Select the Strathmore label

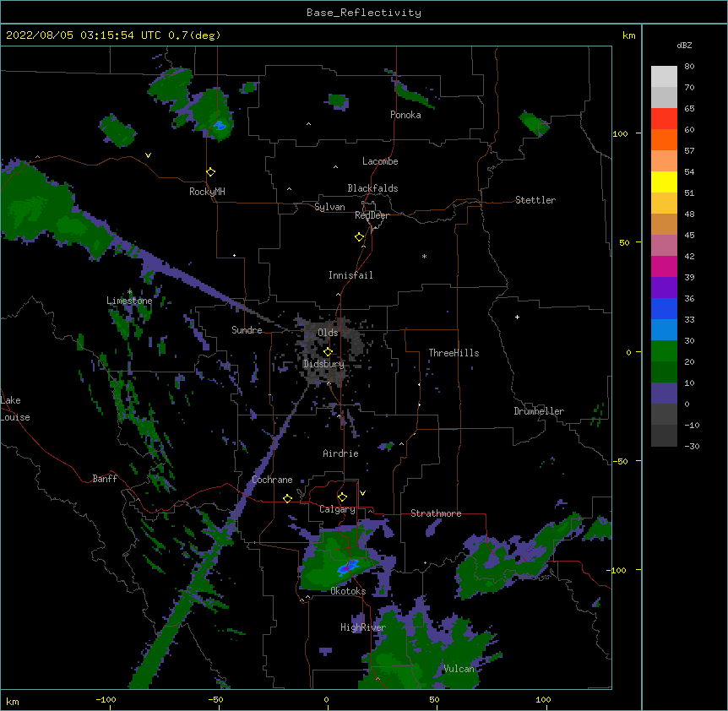pyautogui.click(x=436, y=513)
